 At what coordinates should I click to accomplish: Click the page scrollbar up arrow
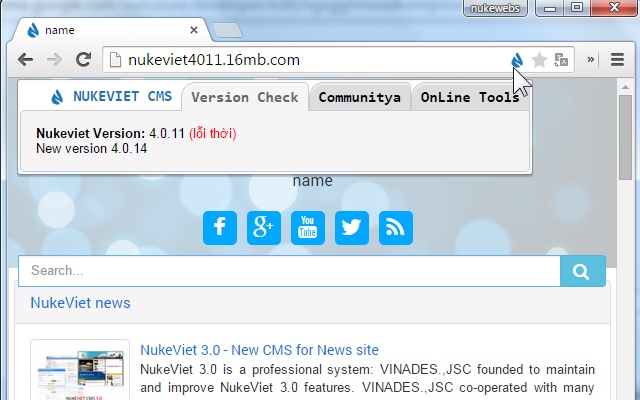tap(625, 87)
